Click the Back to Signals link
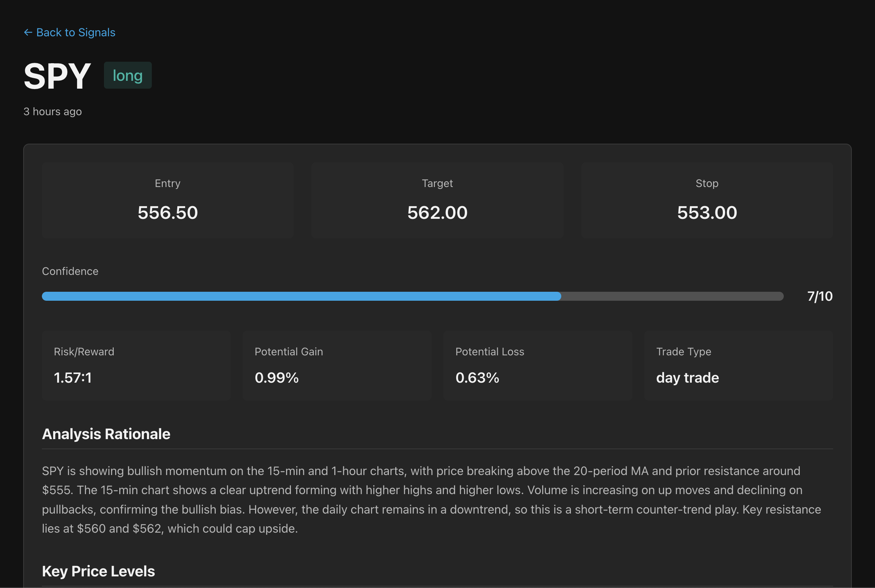 click(76, 33)
